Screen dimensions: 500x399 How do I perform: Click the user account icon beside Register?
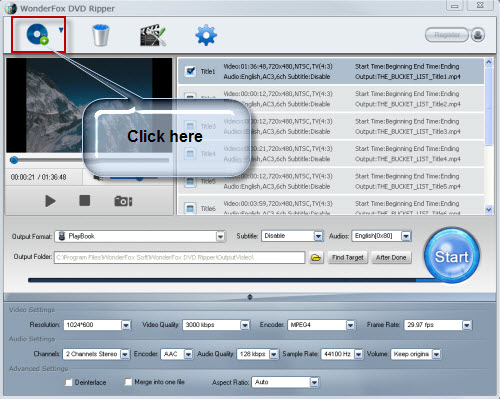pos(478,35)
